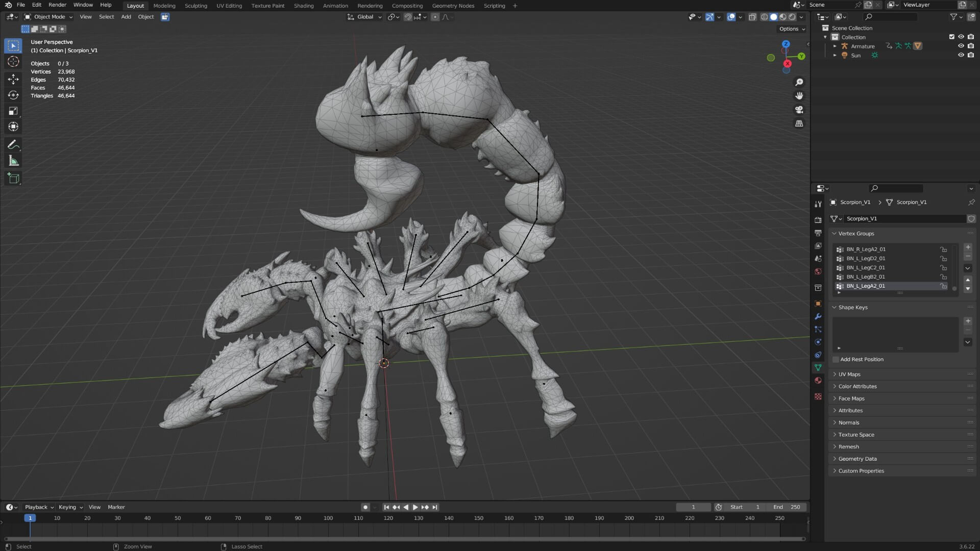980x551 pixels.
Task: Uncheck the Collection exclude checkbox
Action: 951,37
